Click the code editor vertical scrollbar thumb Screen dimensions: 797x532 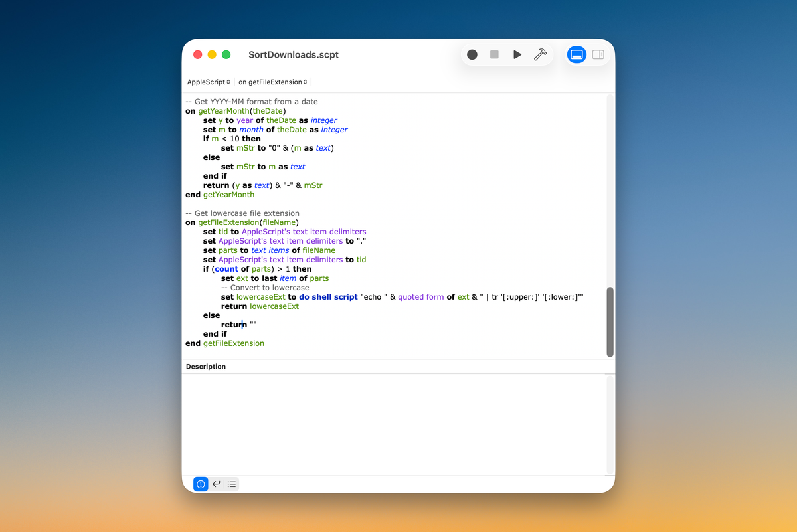click(610, 322)
